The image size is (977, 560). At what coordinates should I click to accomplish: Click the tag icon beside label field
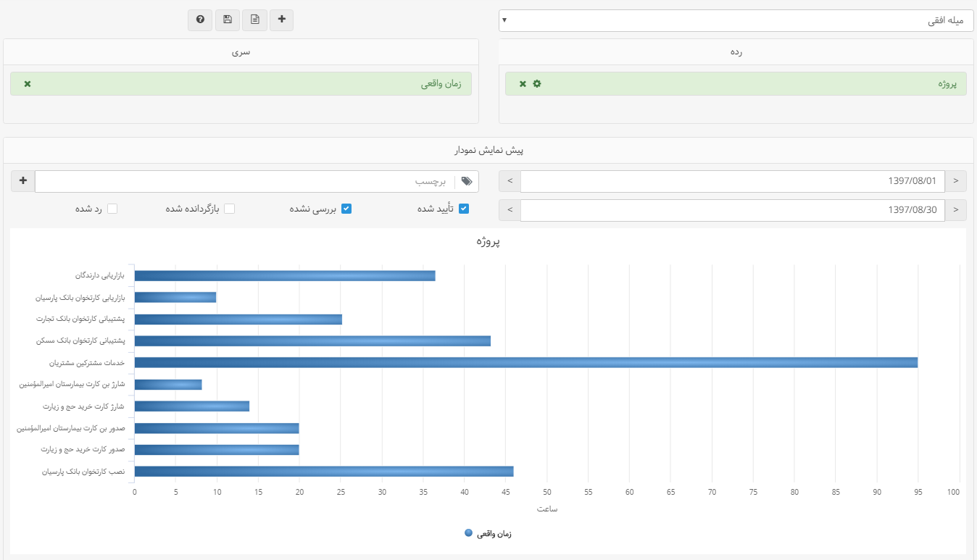(467, 182)
